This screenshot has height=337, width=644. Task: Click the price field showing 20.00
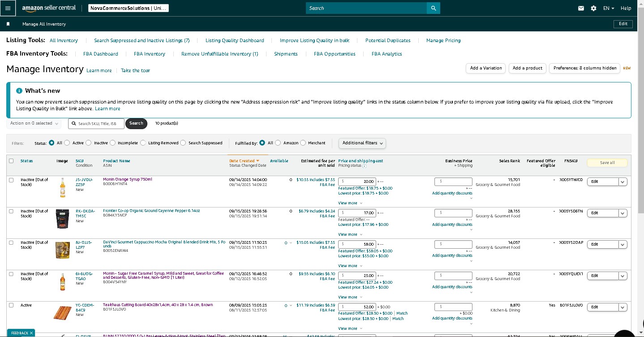pos(357,181)
